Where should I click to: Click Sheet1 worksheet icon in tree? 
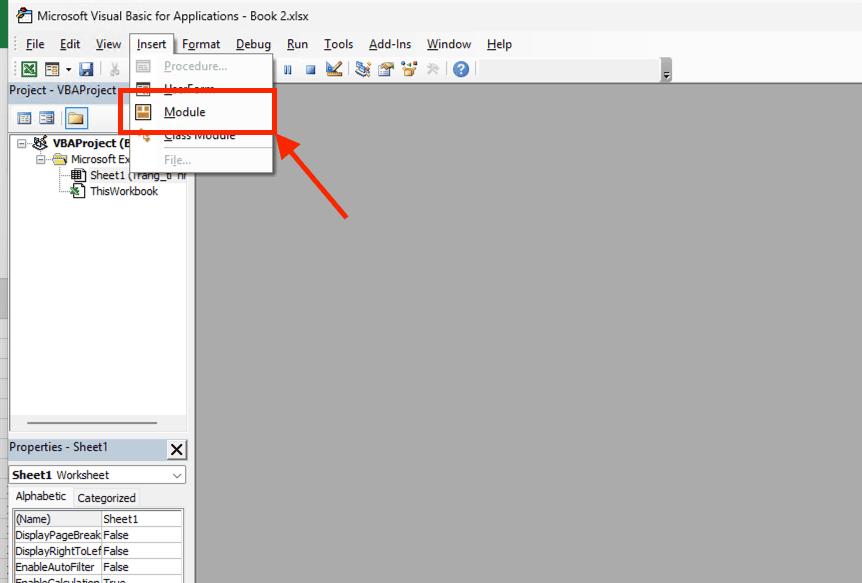coord(78,175)
